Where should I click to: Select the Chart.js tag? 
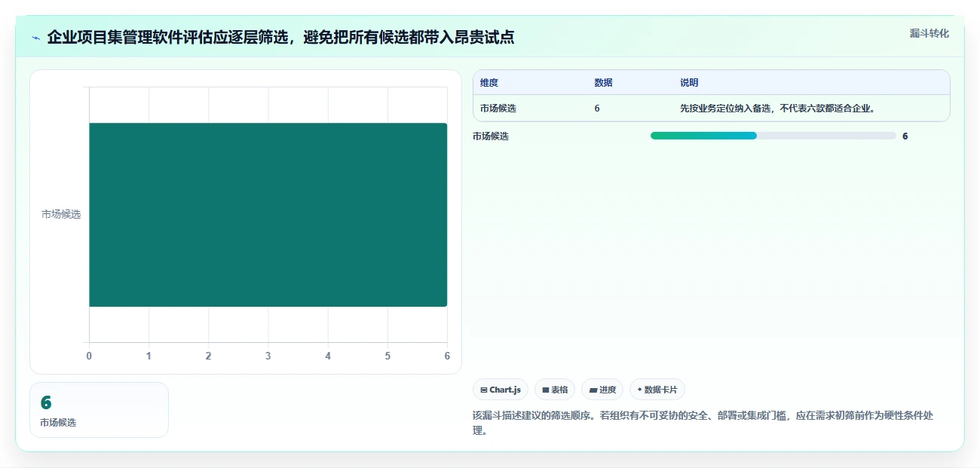pyautogui.click(x=501, y=390)
